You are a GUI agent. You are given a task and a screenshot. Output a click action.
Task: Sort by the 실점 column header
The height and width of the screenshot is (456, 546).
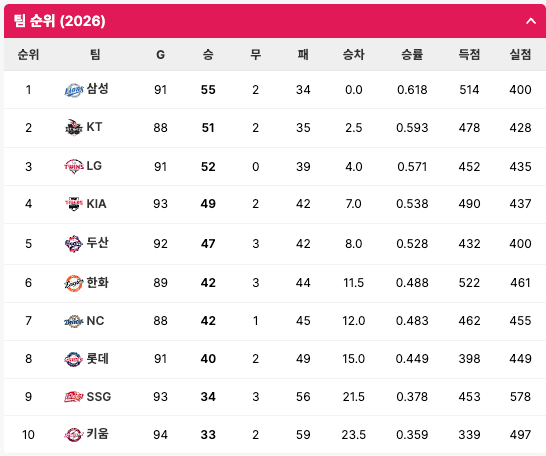tap(520, 55)
